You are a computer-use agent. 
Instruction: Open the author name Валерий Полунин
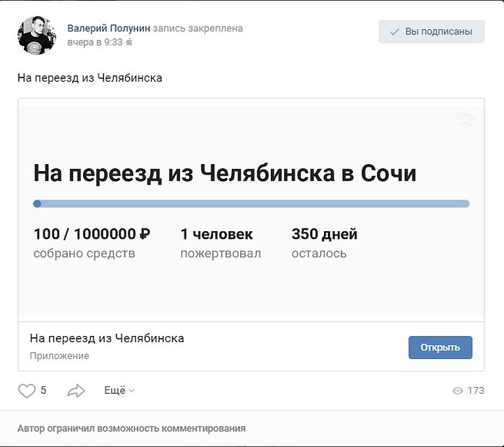pos(108,29)
